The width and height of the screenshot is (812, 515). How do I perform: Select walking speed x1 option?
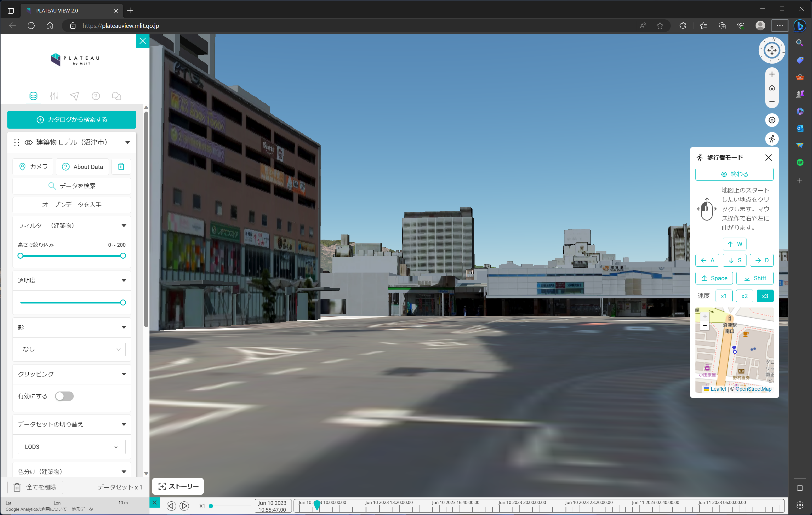[x=724, y=296]
